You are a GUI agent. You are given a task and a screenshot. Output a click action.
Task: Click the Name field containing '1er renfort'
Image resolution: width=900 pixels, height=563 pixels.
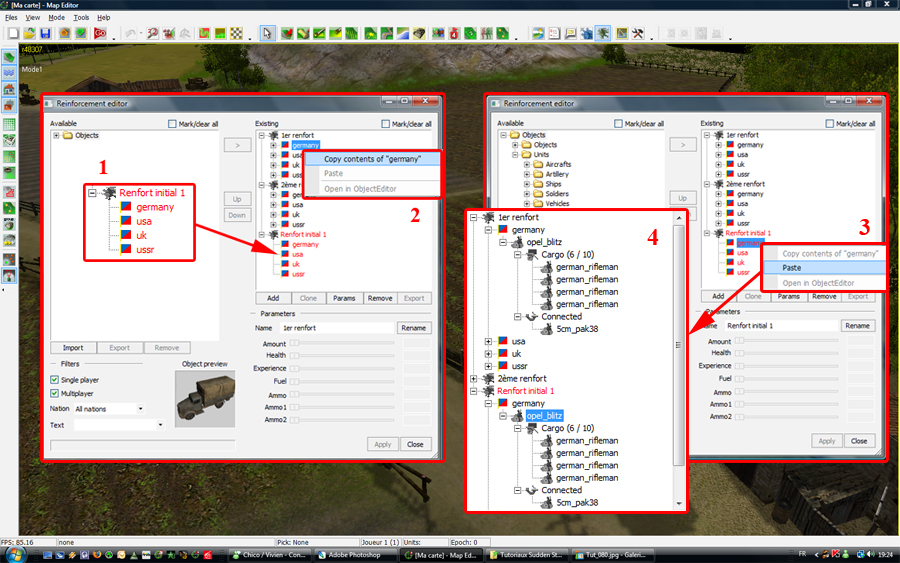tap(337, 328)
